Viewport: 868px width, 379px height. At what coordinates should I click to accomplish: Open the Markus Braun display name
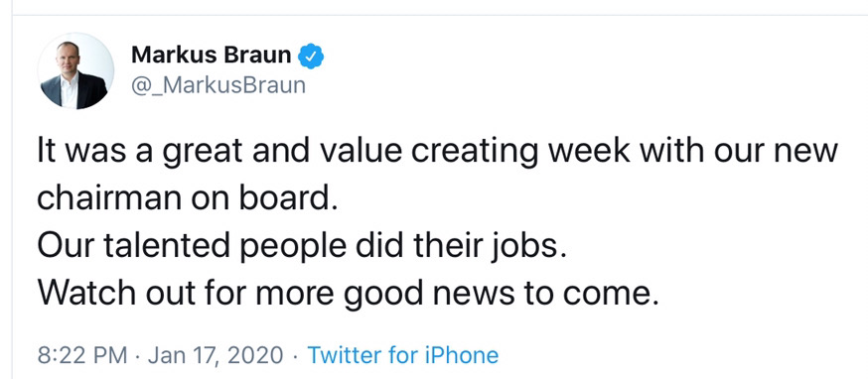[211, 56]
